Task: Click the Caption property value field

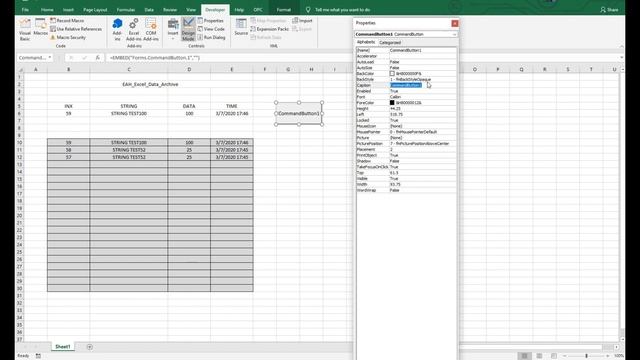Action: pyautogui.click(x=422, y=85)
